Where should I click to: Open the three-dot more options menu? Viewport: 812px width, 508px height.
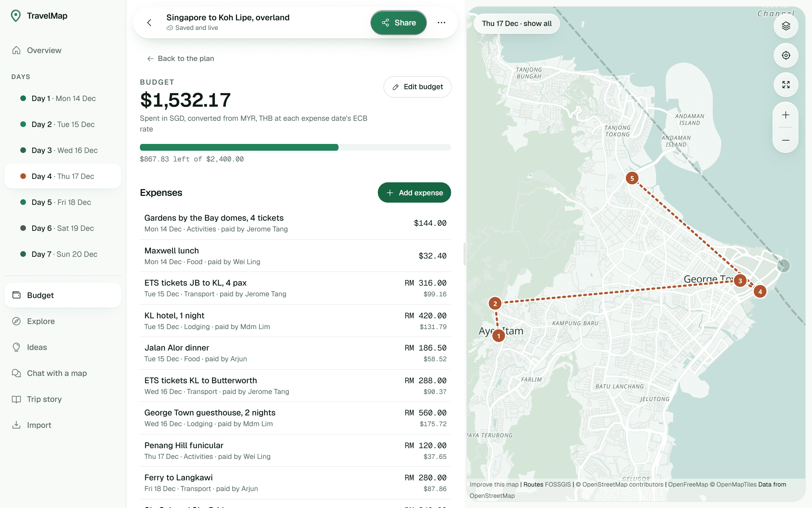pyautogui.click(x=441, y=23)
